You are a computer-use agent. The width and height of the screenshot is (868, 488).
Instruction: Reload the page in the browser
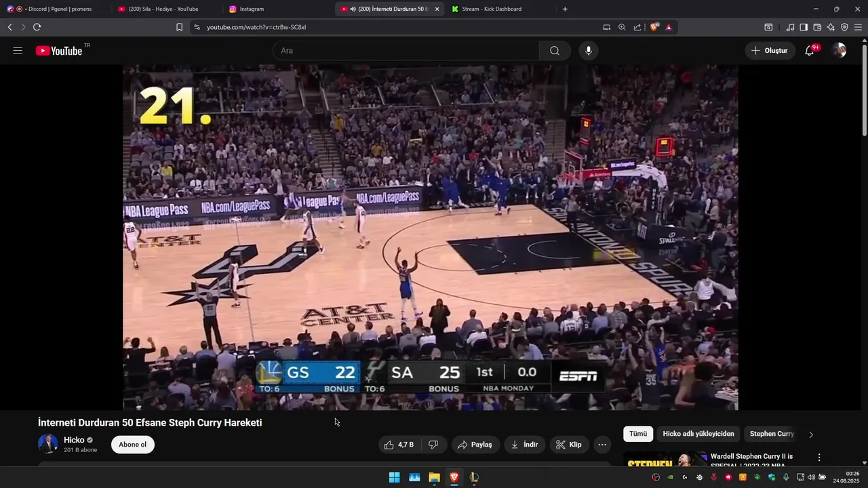[37, 27]
